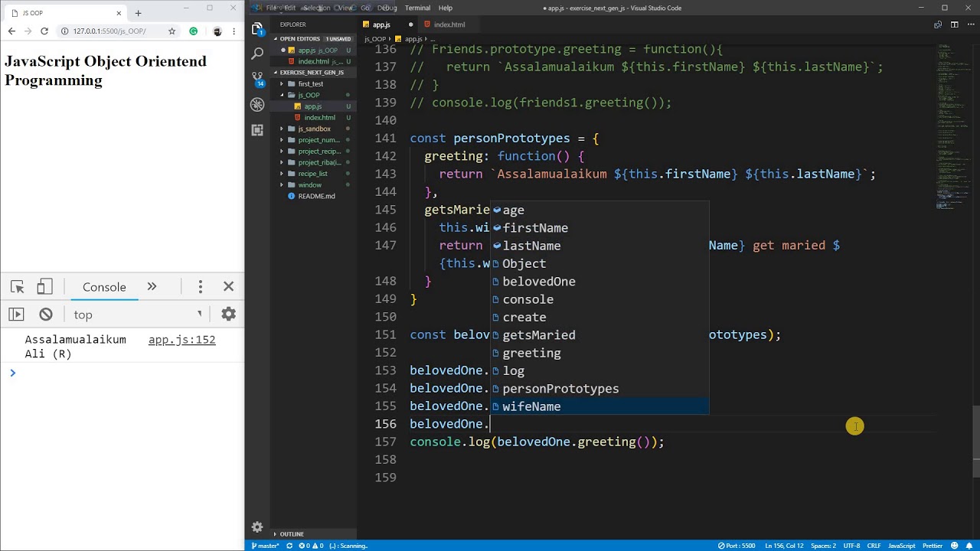The image size is (980, 551).
Task: Open the console settings gear
Action: 228,314
